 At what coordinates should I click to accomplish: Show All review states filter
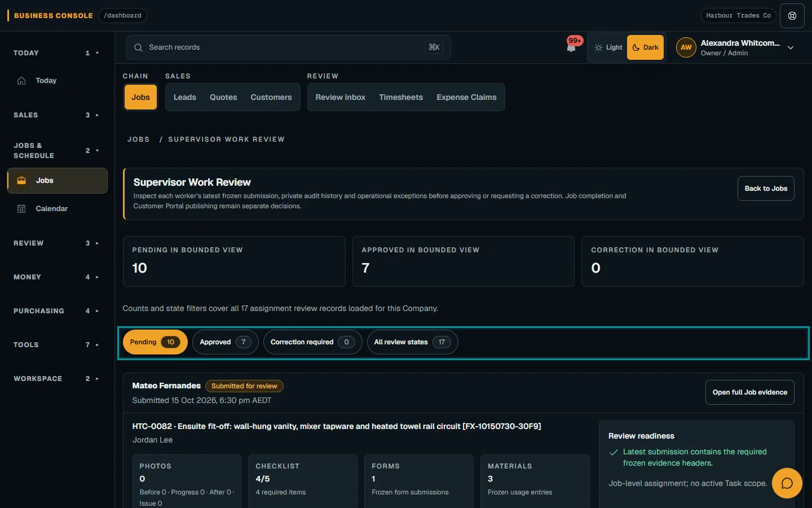(413, 342)
